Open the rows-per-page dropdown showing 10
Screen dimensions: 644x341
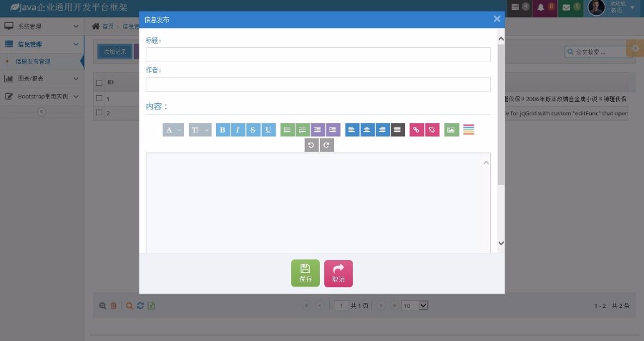pyautogui.click(x=414, y=306)
